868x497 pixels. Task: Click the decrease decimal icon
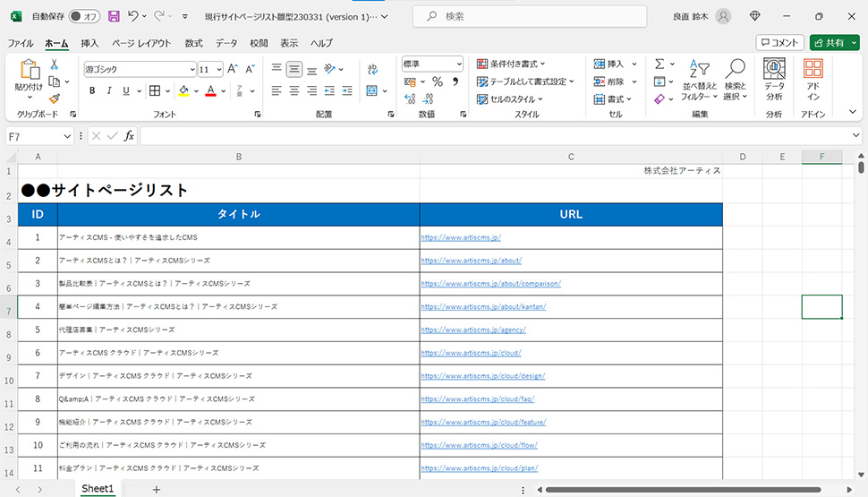point(428,99)
